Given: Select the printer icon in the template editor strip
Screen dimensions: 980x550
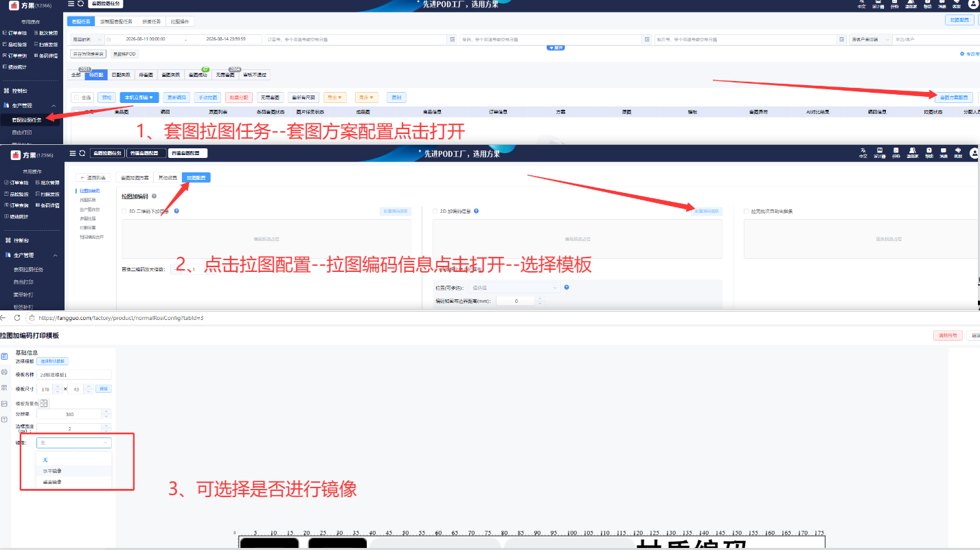Looking at the screenshot, I should [5, 371].
